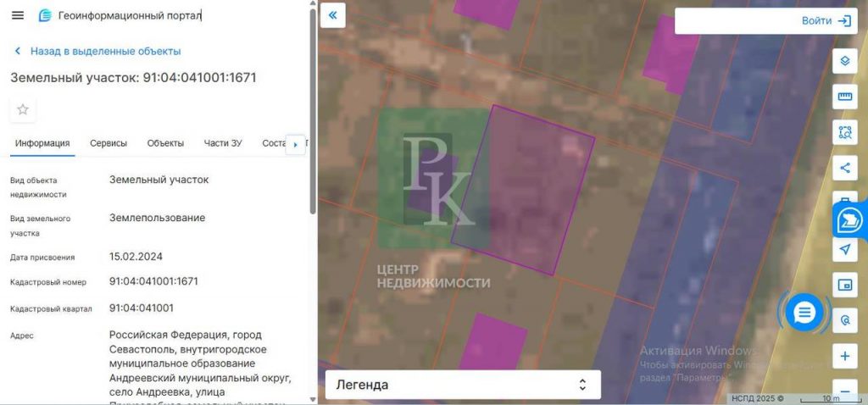Open the hamburger main menu
Image resolution: width=868 pixels, height=405 pixels.
pyautogui.click(x=18, y=15)
